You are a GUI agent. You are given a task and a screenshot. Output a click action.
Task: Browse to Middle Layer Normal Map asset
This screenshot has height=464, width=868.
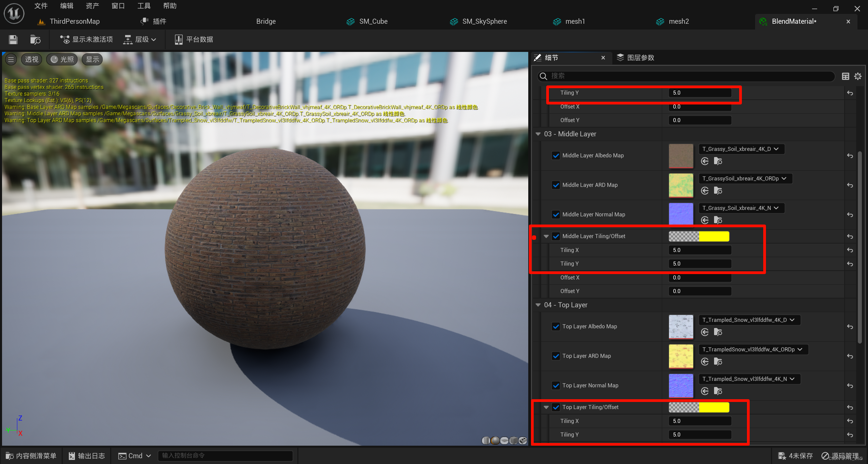tap(718, 220)
